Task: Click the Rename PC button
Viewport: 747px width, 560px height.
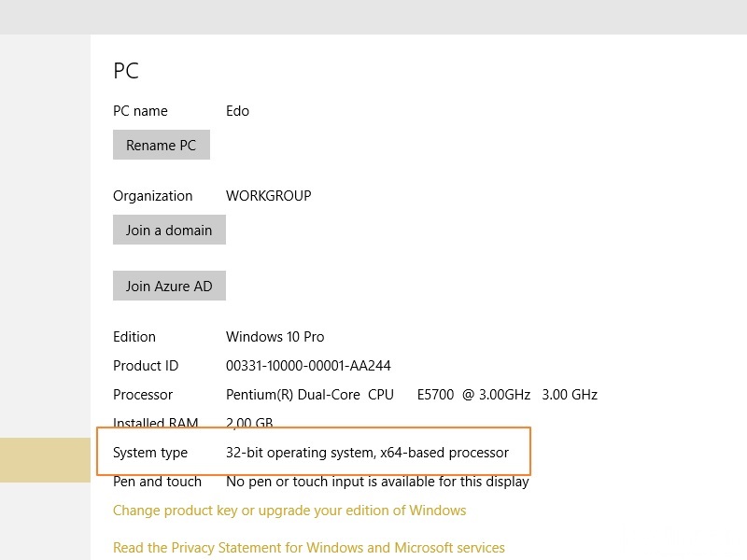Action: 161,145
